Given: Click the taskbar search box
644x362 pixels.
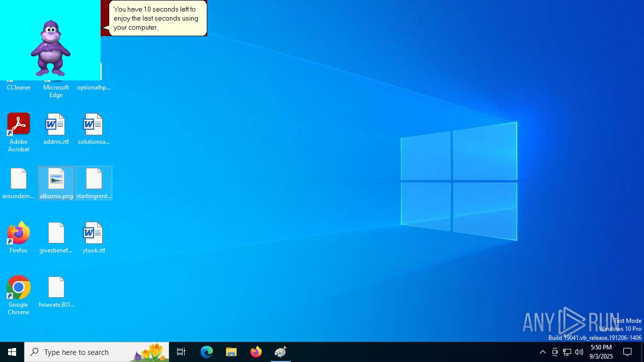Looking at the screenshot, I should click(x=97, y=352).
